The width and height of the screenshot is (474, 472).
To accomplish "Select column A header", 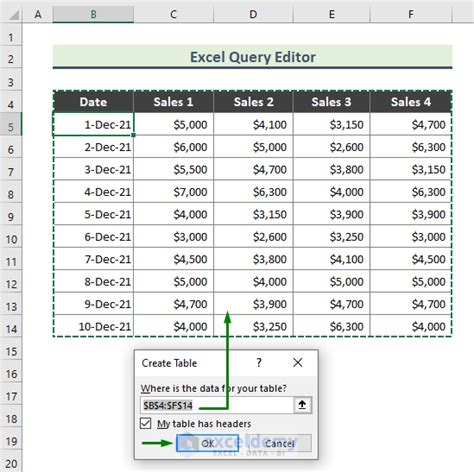I will [x=38, y=14].
